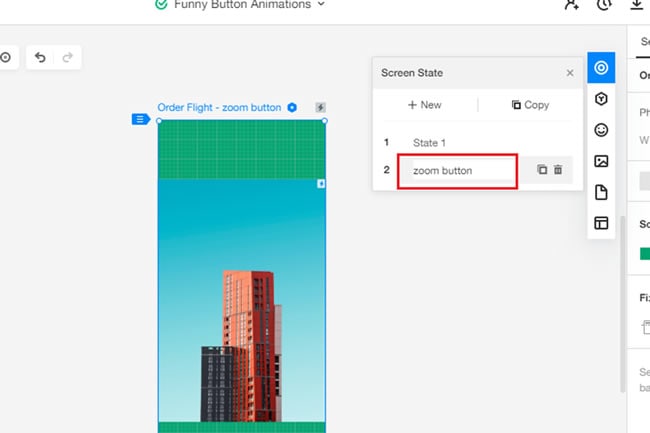Image resolution: width=650 pixels, height=433 pixels.
Task: Duplicate the zoom button state
Action: click(x=542, y=169)
